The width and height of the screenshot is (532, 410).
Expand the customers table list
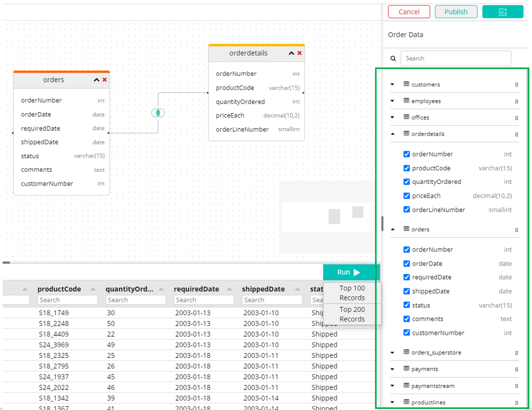pos(391,84)
